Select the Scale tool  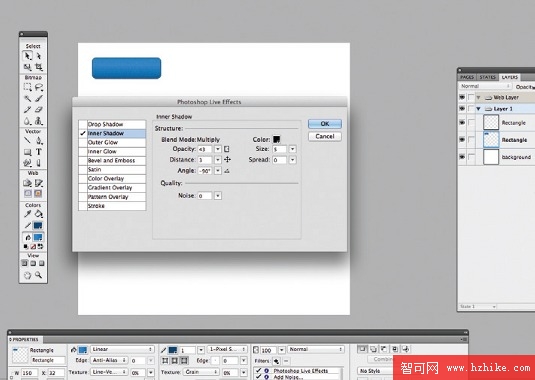[x=28, y=67]
